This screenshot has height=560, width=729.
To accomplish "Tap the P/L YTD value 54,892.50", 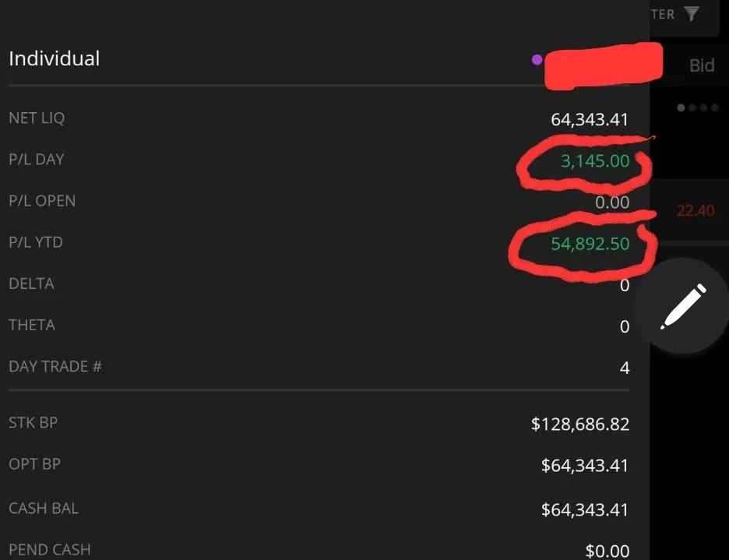I will [x=590, y=244].
